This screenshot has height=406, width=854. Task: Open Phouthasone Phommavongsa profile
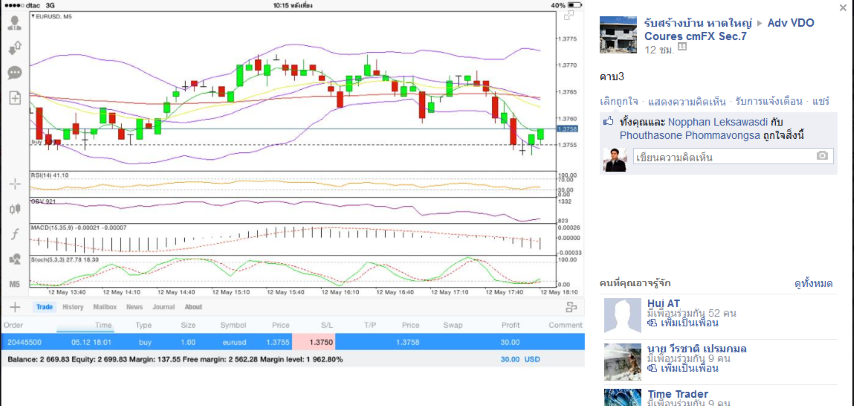click(689, 135)
